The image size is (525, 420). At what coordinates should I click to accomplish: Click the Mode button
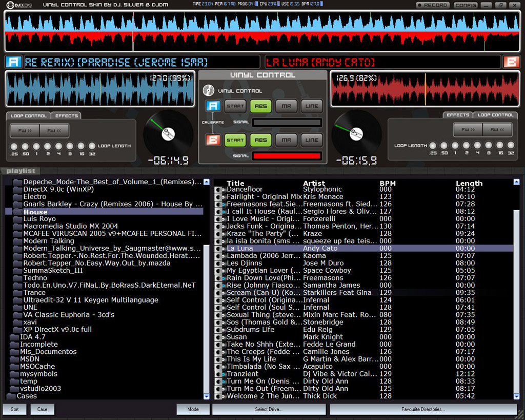pos(193,409)
